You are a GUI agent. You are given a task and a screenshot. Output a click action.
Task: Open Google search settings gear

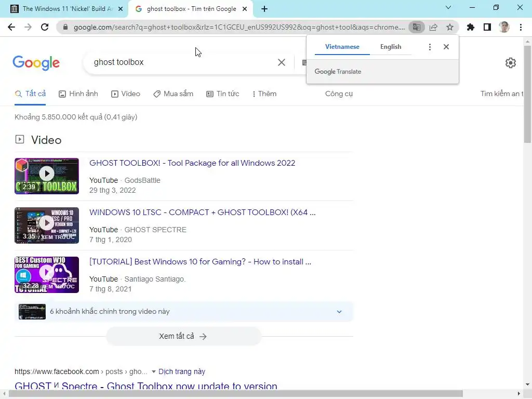click(x=511, y=63)
